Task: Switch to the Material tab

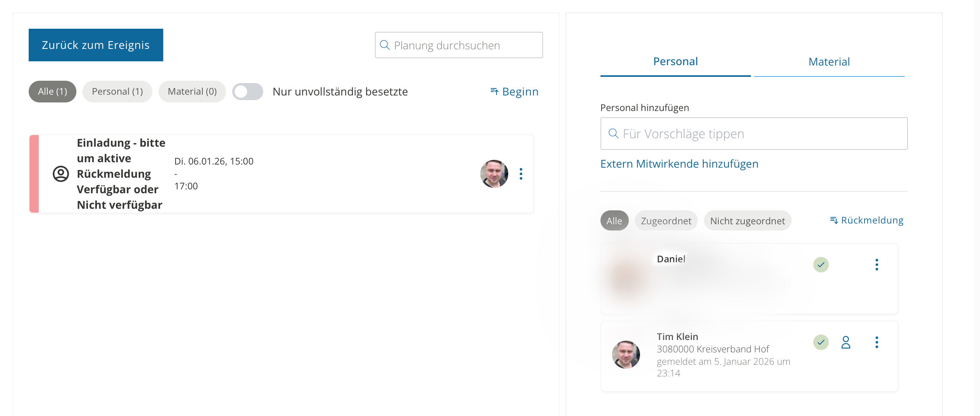Action: [x=829, y=62]
